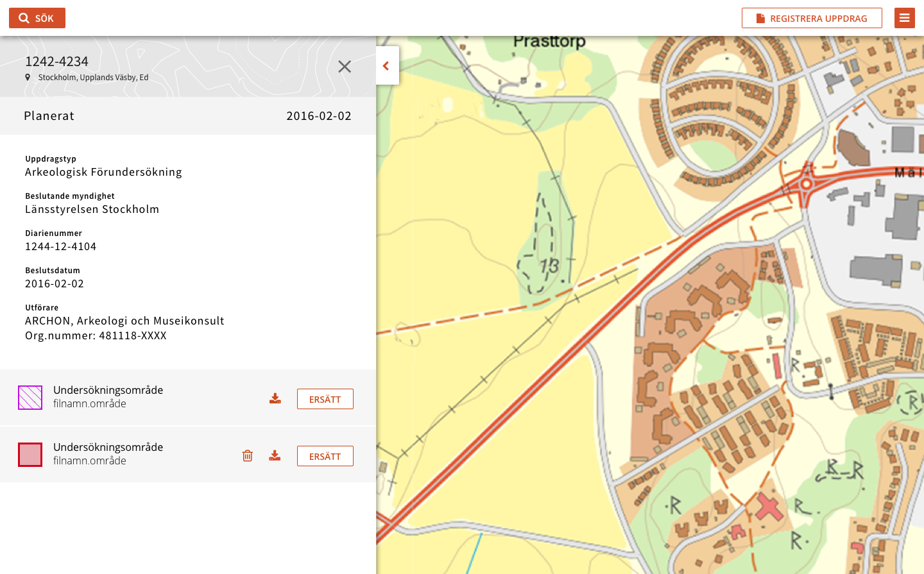This screenshot has height=574, width=924.
Task: Click the Planerat status row
Action: (187, 116)
